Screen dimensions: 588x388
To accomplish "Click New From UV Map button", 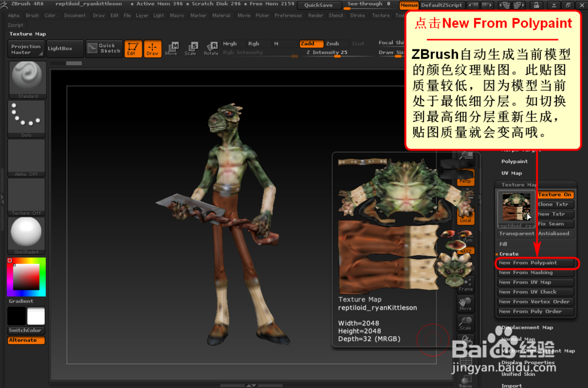I will [x=536, y=282].
